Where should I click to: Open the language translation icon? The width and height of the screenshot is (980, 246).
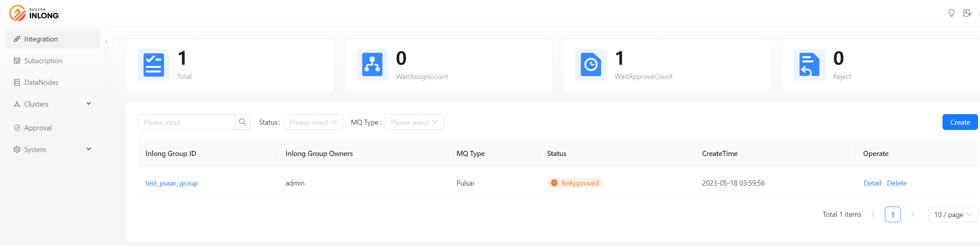pyautogui.click(x=967, y=13)
